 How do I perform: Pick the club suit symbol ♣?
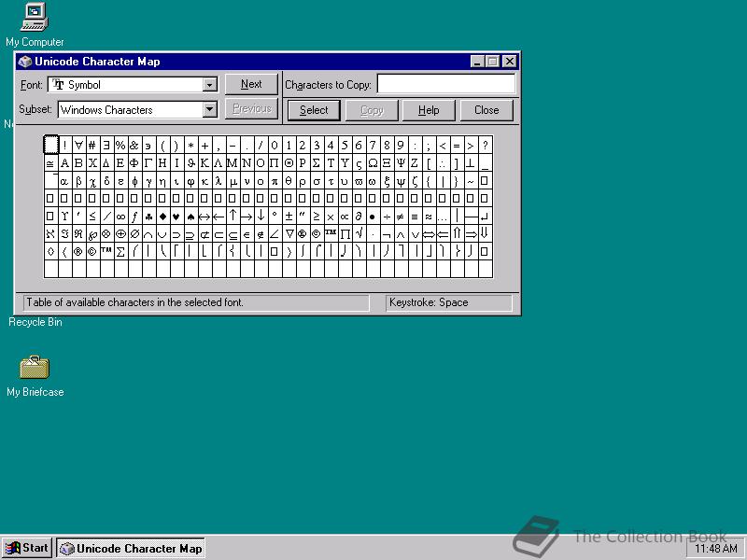[x=148, y=217]
